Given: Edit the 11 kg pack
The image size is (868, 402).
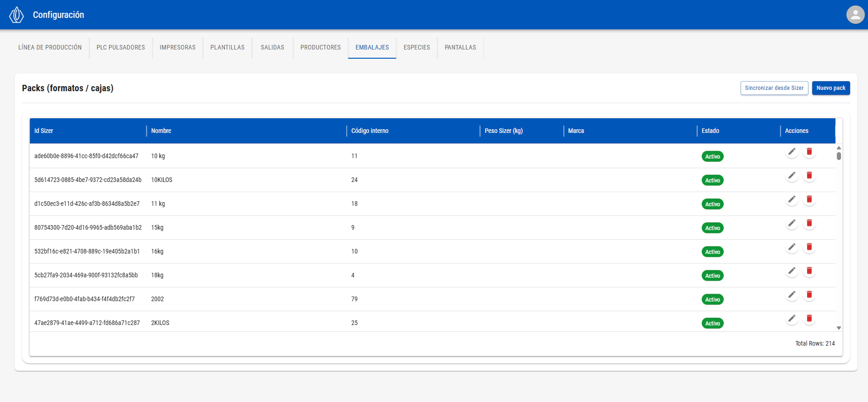Looking at the screenshot, I should pyautogui.click(x=792, y=199).
